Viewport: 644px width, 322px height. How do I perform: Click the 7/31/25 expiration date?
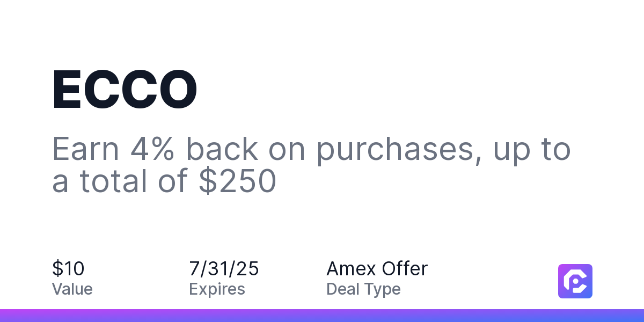pos(224,268)
